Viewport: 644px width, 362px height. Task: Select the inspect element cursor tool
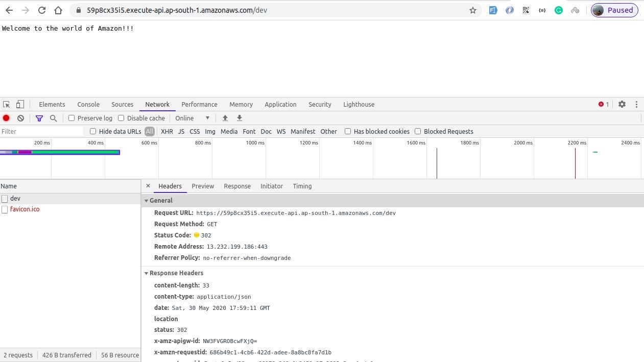(6, 104)
